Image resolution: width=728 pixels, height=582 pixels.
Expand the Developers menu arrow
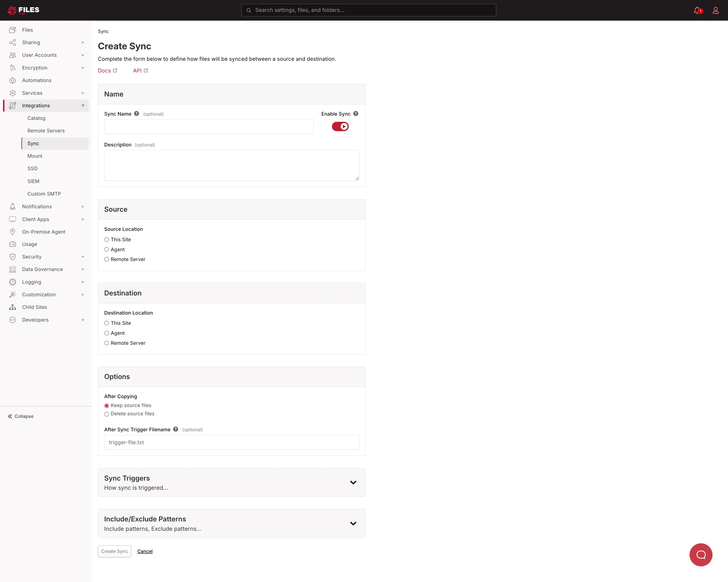83,320
